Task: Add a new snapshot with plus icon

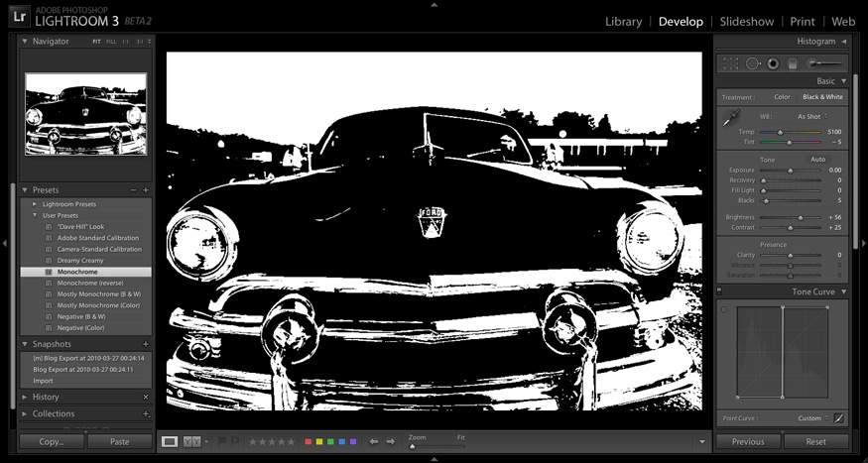Action: pyautogui.click(x=146, y=343)
